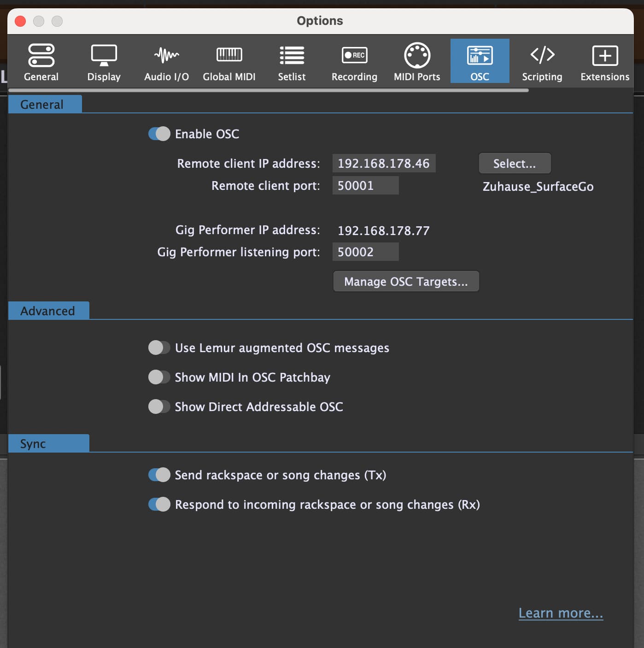Open Manage OSC Targets dialog
This screenshot has height=648, width=644.
[x=406, y=282]
